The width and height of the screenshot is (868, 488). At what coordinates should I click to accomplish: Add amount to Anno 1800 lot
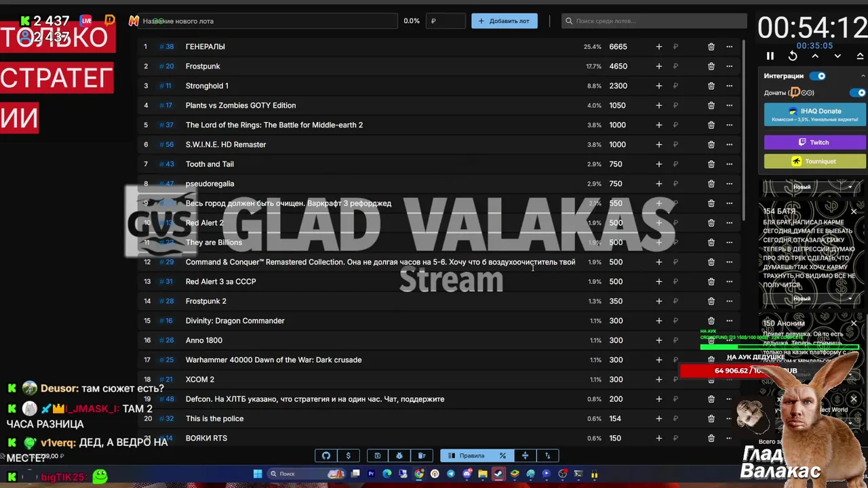click(658, 340)
